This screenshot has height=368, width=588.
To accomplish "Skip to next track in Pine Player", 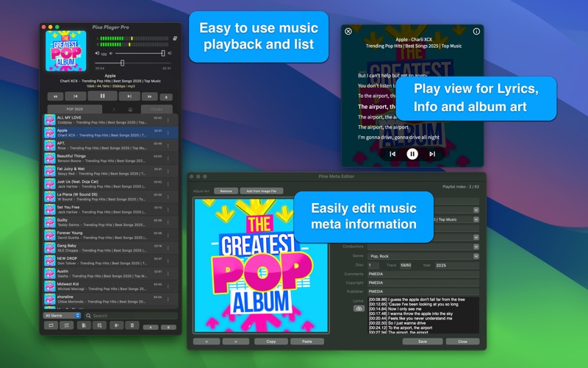I will (x=129, y=96).
